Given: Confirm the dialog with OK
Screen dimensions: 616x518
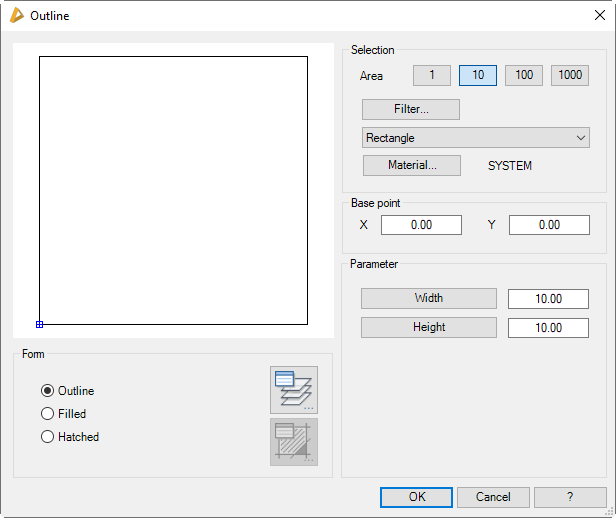Looking at the screenshot, I should tap(416, 497).
